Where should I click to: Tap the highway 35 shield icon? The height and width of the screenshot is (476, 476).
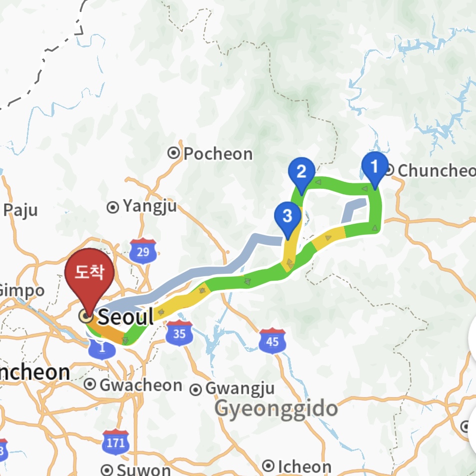click(179, 333)
